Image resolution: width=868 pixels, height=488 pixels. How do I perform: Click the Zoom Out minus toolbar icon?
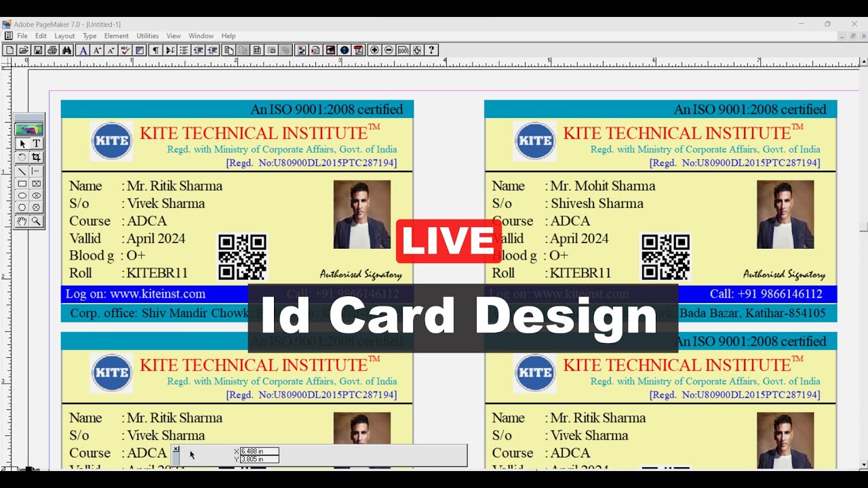pyautogui.click(x=389, y=50)
